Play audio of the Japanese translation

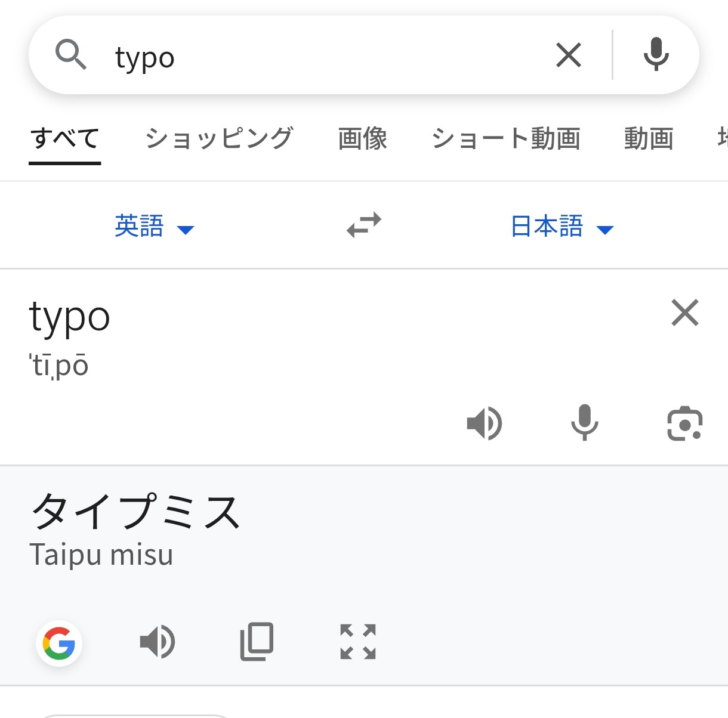[x=158, y=642]
